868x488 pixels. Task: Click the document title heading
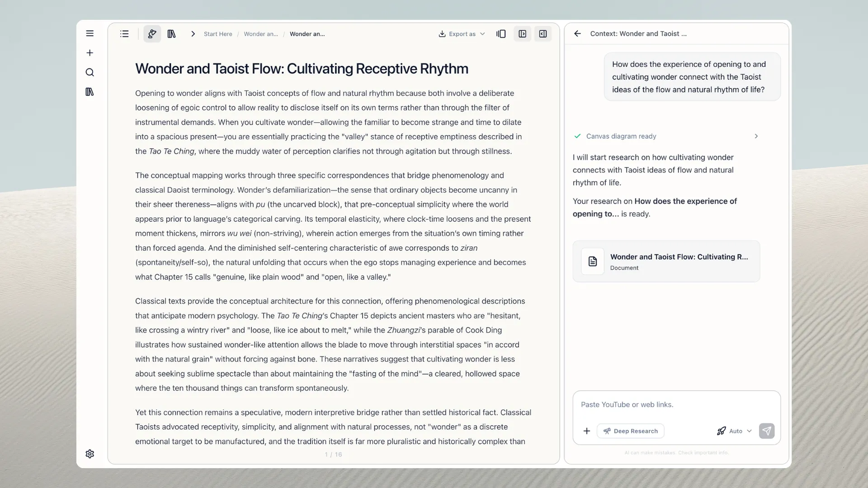click(x=302, y=69)
